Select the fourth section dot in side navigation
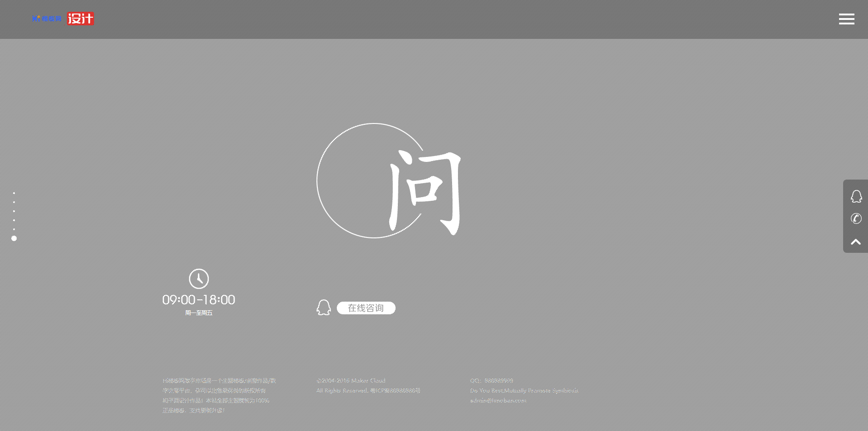Image resolution: width=868 pixels, height=431 pixels. click(x=14, y=220)
